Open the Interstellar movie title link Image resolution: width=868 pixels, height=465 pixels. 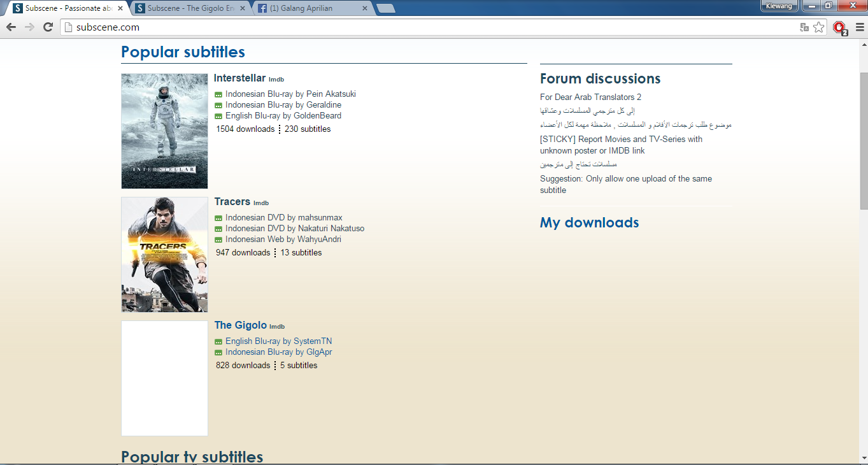[x=239, y=78]
